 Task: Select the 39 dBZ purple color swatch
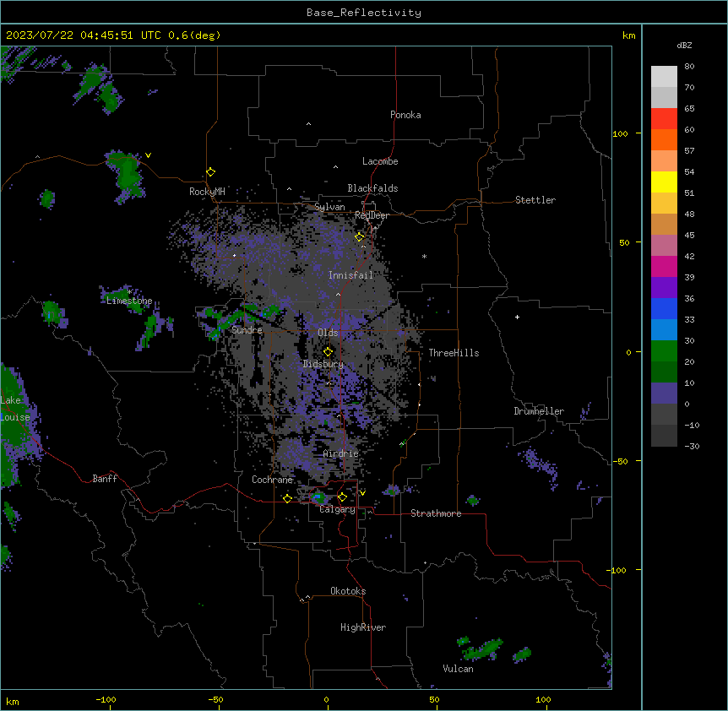point(664,288)
